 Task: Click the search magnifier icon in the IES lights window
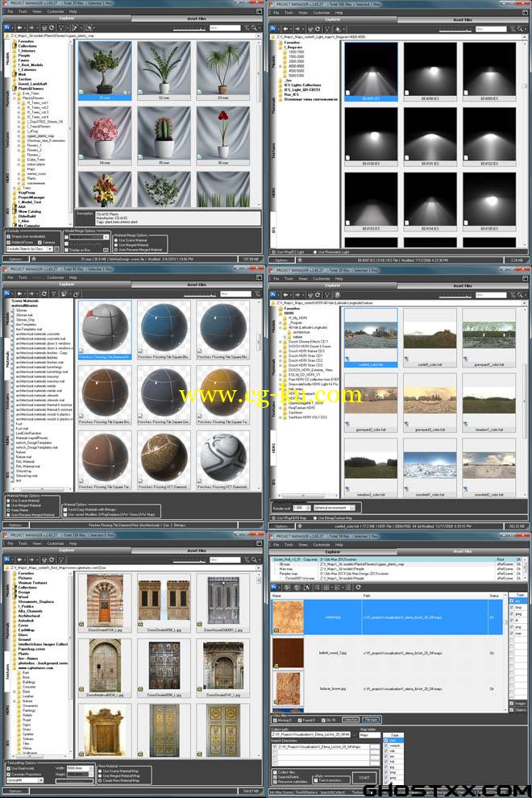[520, 29]
